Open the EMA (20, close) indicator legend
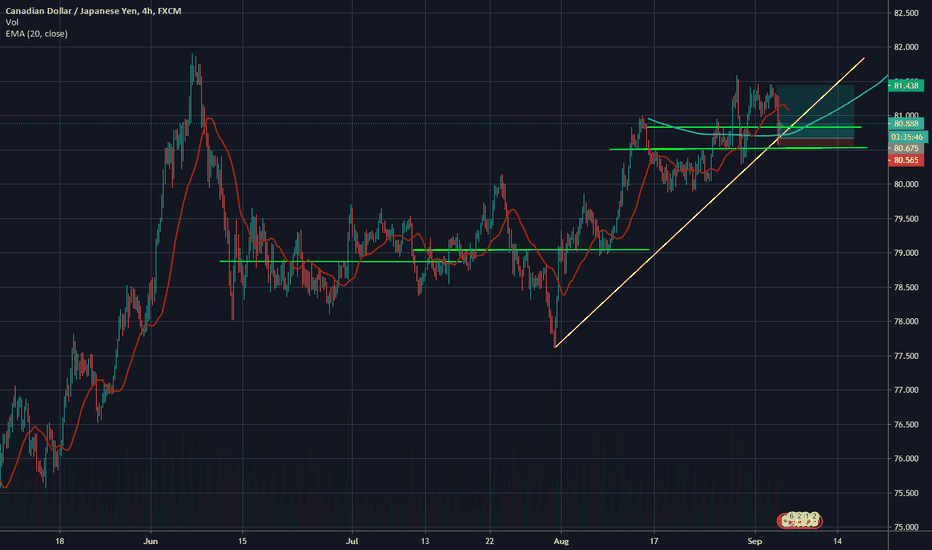This screenshot has height=550, width=932. point(36,33)
